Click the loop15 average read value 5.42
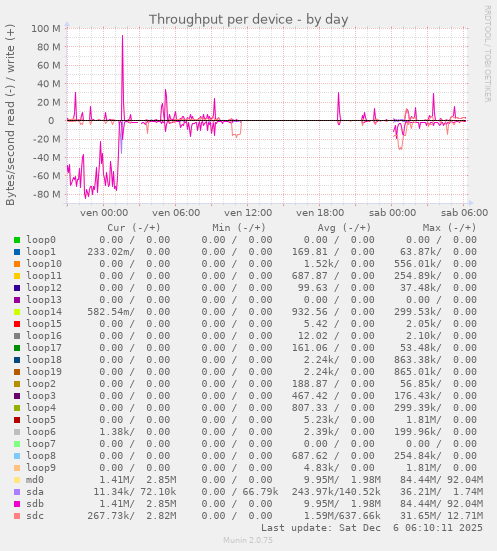The image size is (497, 551). coord(316,324)
